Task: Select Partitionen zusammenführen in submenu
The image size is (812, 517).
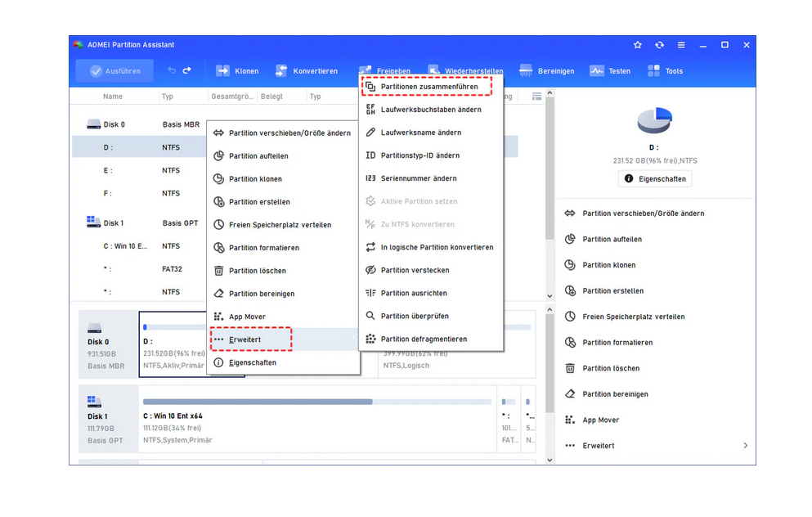Action: (428, 87)
